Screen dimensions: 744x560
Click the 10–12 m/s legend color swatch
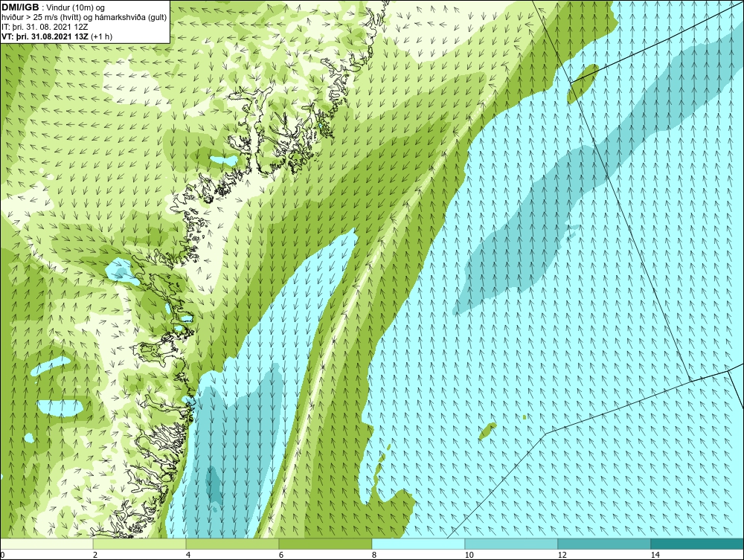click(512, 544)
